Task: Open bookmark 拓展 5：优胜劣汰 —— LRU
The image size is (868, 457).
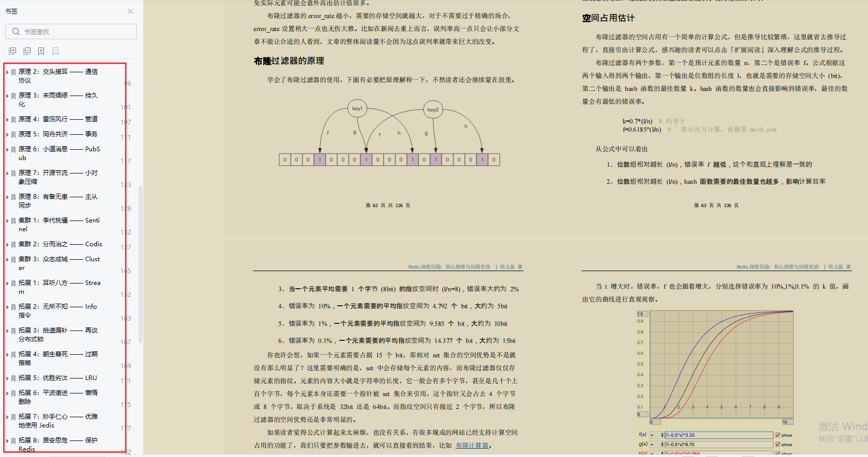Action: [x=58, y=378]
